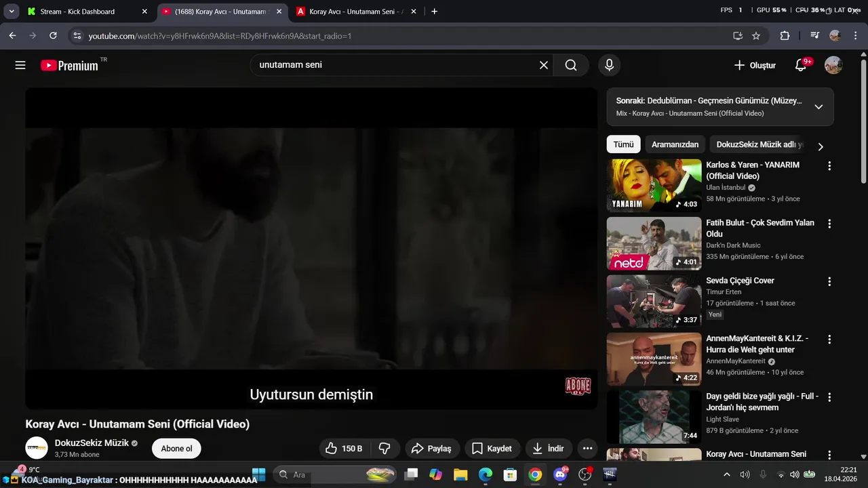Open YouTube account avatar menu
Screen dimensions: 868x488
click(833, 65)
